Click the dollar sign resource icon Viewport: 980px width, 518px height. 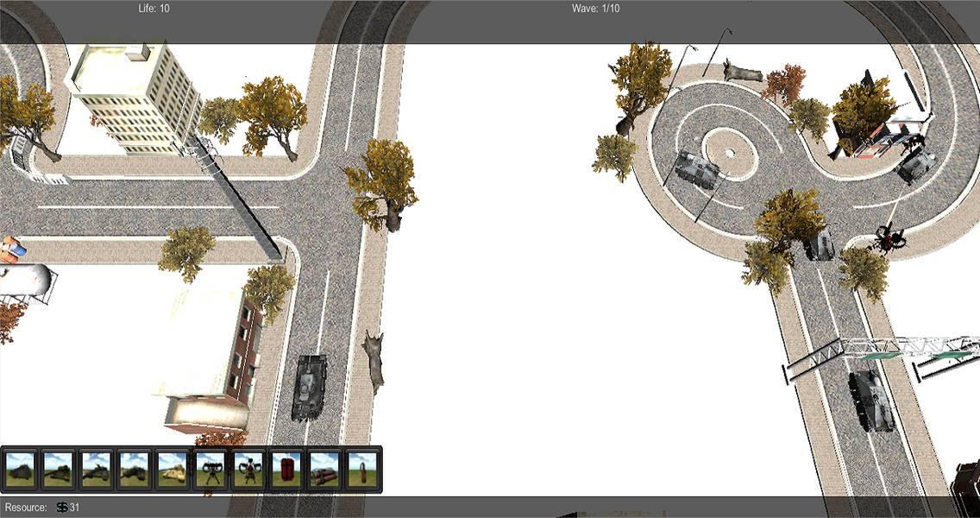[x=60, y=505]
